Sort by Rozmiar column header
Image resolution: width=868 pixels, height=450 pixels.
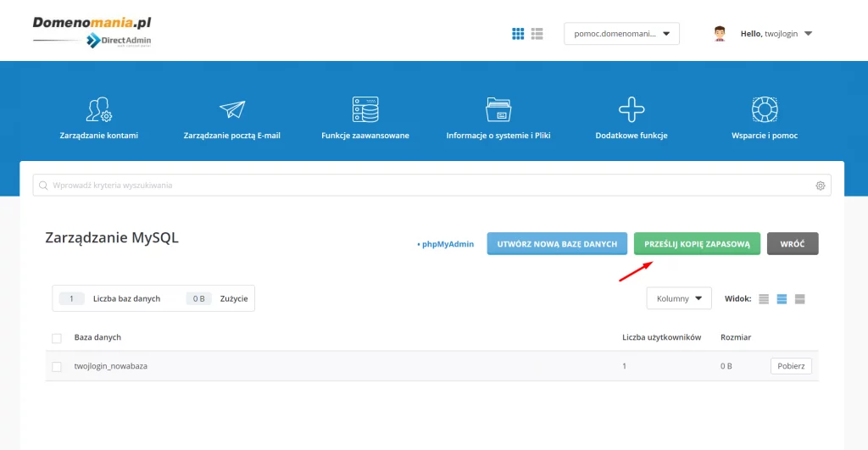[736, 337]
